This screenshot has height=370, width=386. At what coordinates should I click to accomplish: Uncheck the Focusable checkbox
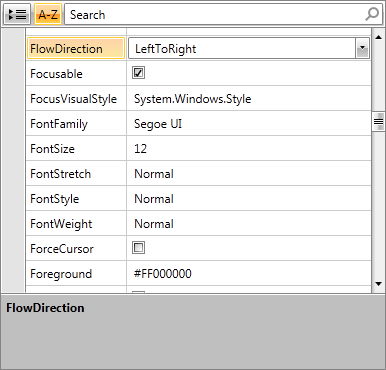pos(138,73)
